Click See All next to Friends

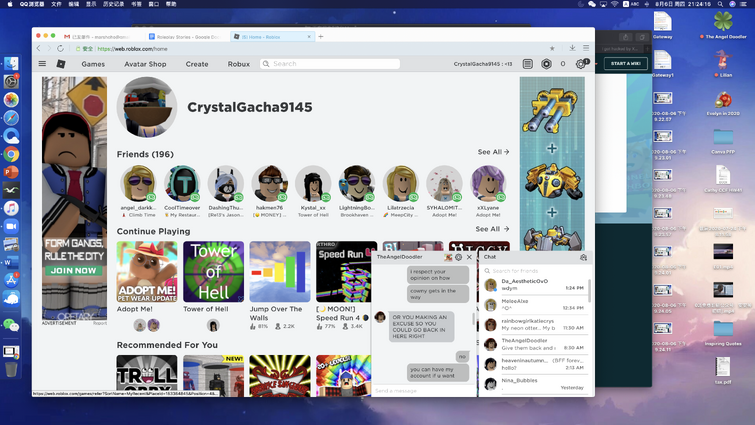493,152
